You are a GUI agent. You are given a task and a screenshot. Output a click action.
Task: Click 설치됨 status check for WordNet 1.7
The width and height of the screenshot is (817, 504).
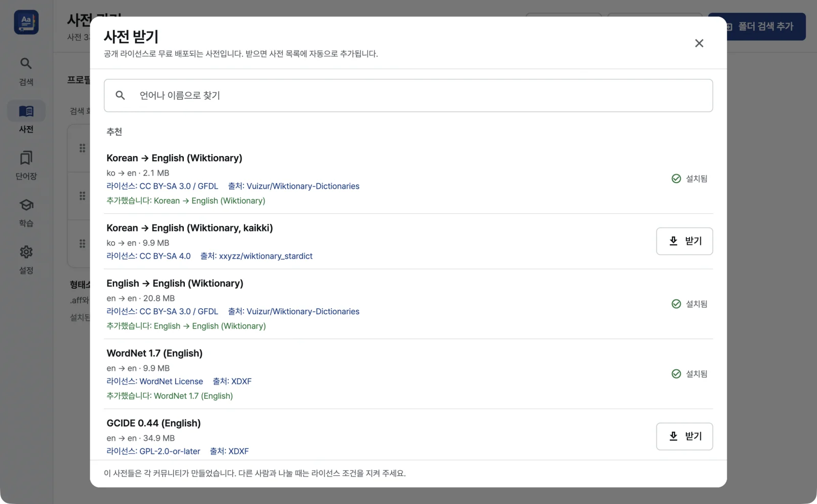[689, 374]
